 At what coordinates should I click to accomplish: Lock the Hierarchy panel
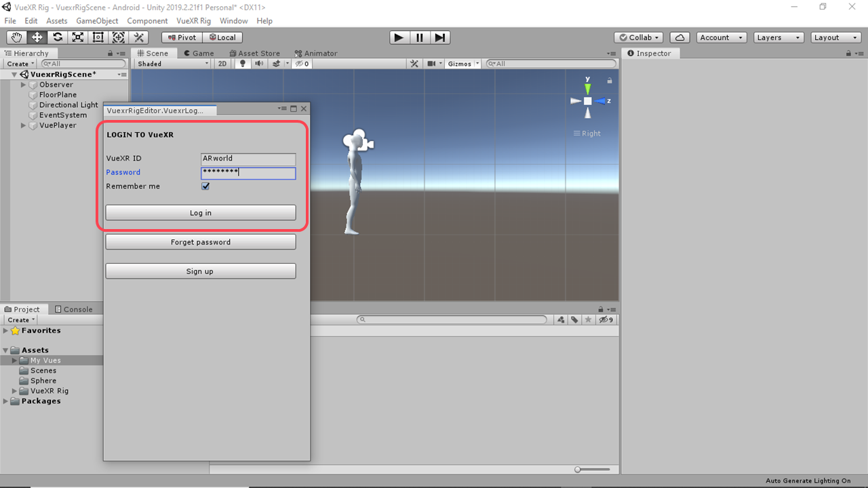point(111,53)
